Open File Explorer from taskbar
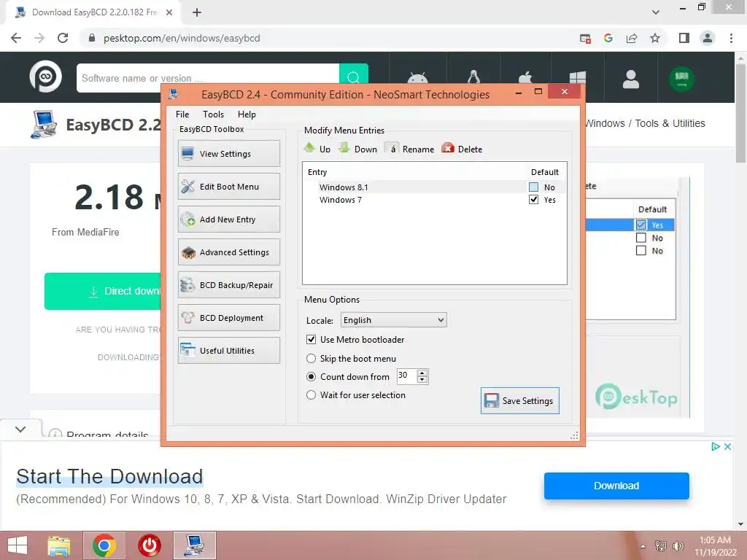This screenshot has width=747, height=560. coord(59,545)
